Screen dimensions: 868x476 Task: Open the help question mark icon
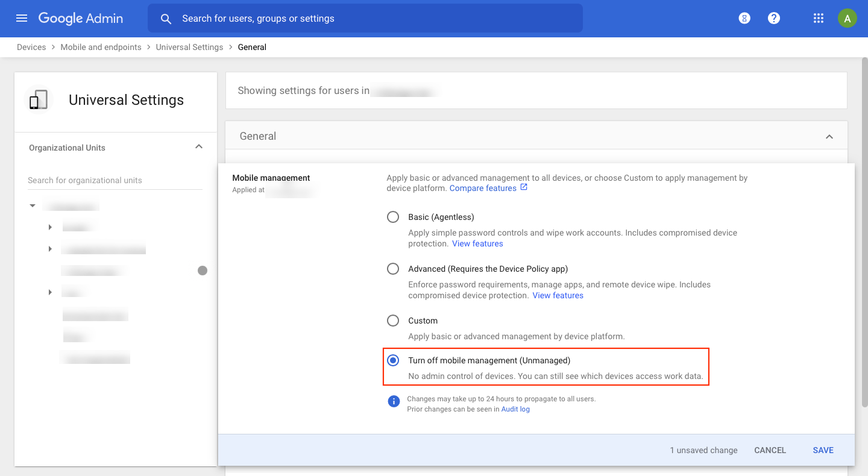tap(773, 18)
